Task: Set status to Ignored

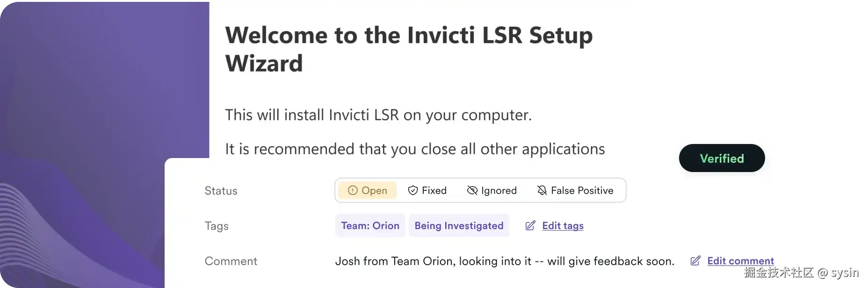Action: coord(492,190)
